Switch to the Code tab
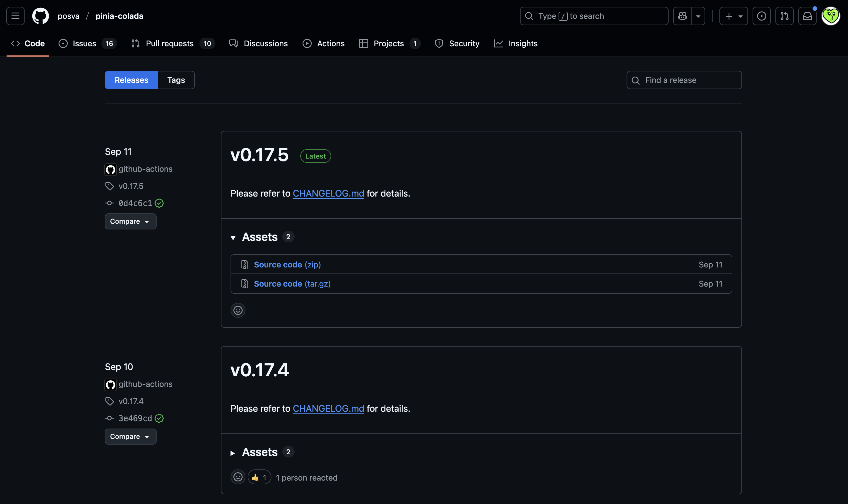This screenshot has height=504, width=848. (x=28, y=43)
